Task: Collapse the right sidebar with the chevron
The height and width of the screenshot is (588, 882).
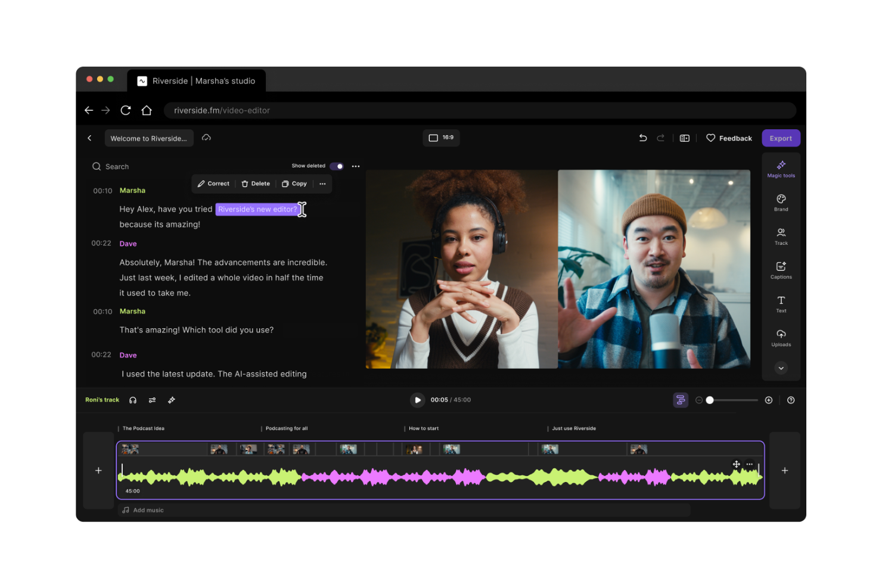Action: [x=781, y=368]
